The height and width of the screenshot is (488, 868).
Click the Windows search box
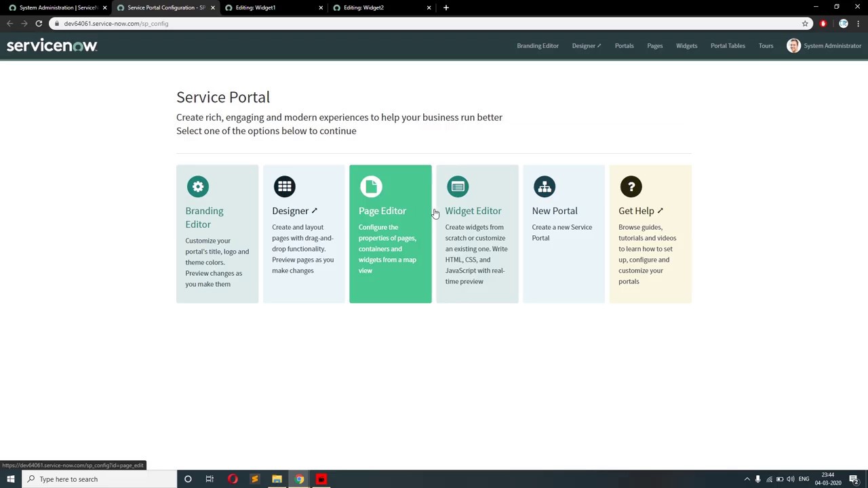98,479
